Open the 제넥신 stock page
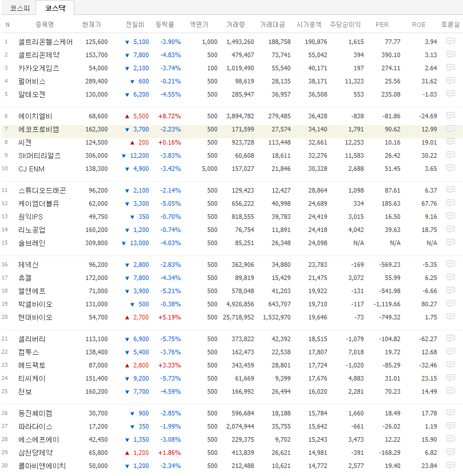This screenshot has width=463, height=476. [28, 265]
